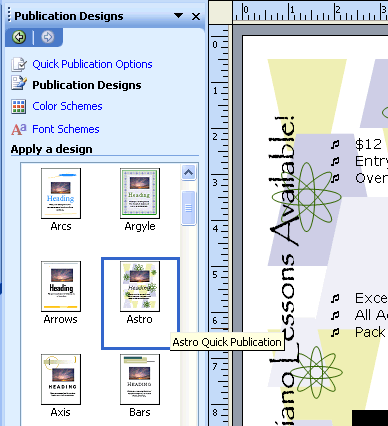388x426 pixels.
Task: Click the Bars label text
Action: pos(140,412)
